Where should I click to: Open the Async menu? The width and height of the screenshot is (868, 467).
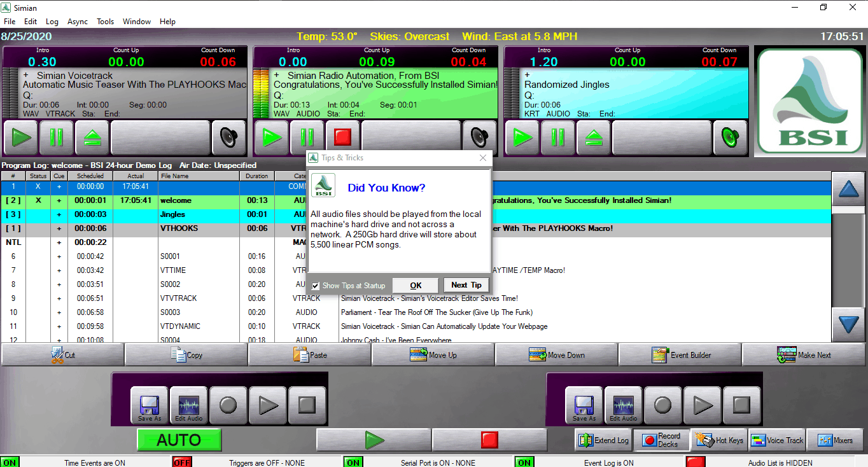78,22
